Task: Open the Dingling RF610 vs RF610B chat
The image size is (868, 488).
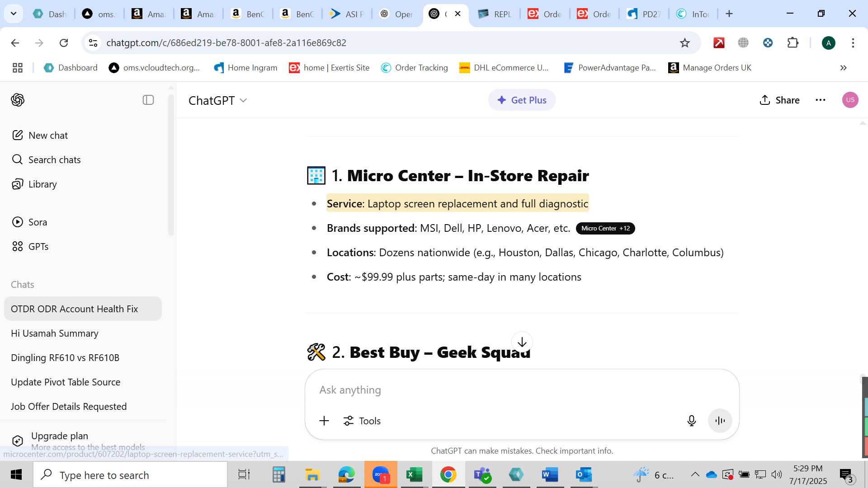Action: point(83,357)
